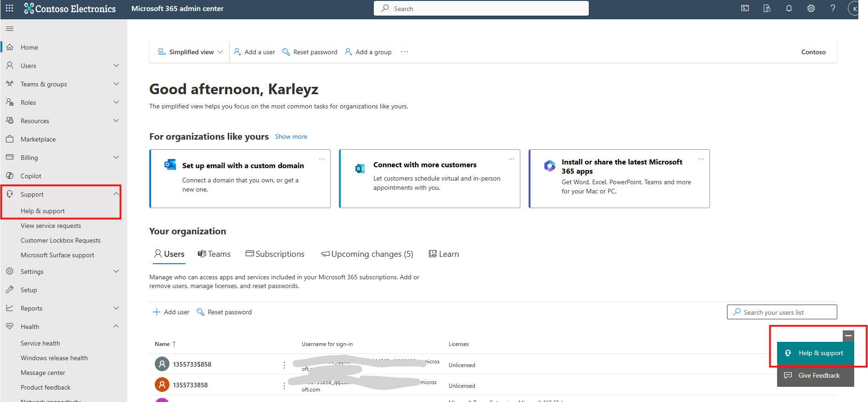This screenshot has width=868, height=402.
Task: Expand the Settings navigation section
Action: pos(116,272)
